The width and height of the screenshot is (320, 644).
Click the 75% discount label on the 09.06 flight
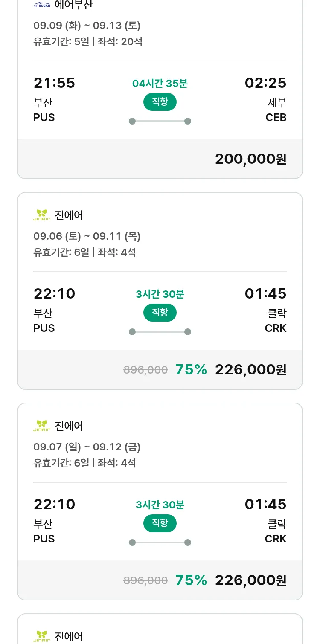[x=191, y=370]
